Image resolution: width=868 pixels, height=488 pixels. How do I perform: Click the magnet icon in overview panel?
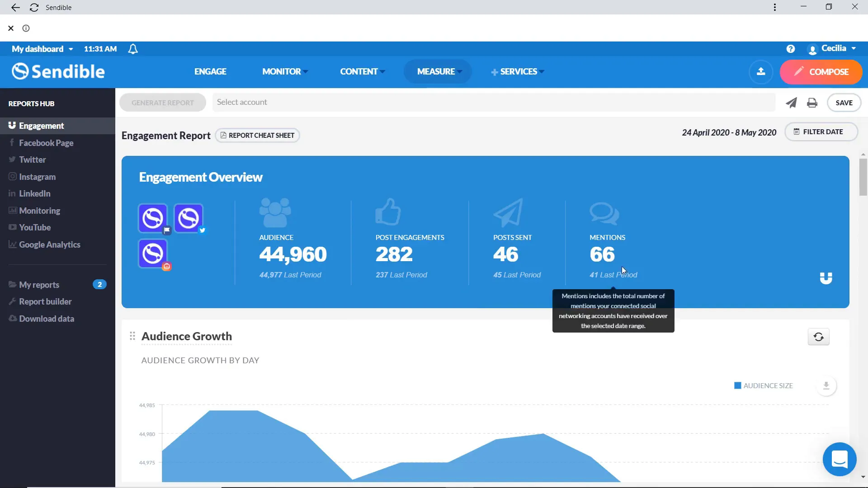[826, 278]
